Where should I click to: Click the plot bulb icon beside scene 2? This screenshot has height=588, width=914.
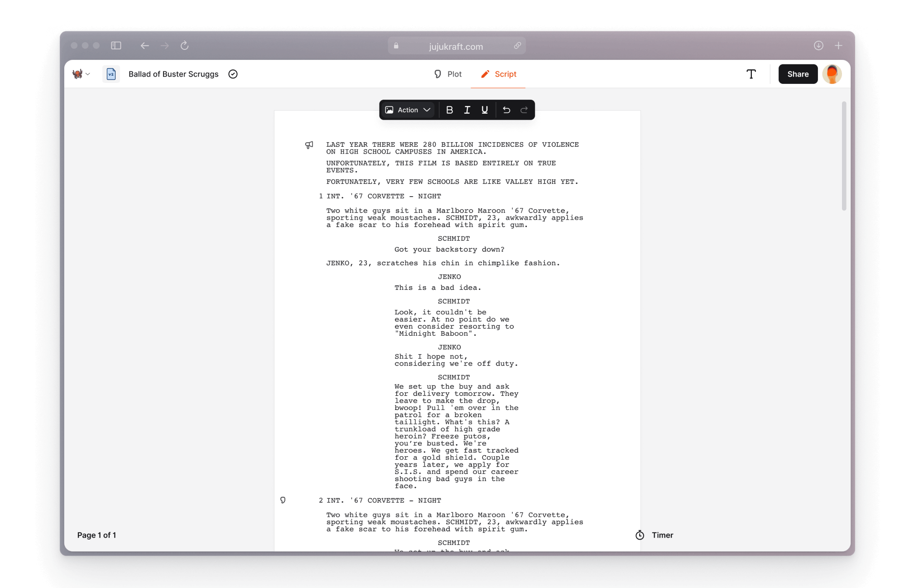pyautogui.click(x=283, y=500)
